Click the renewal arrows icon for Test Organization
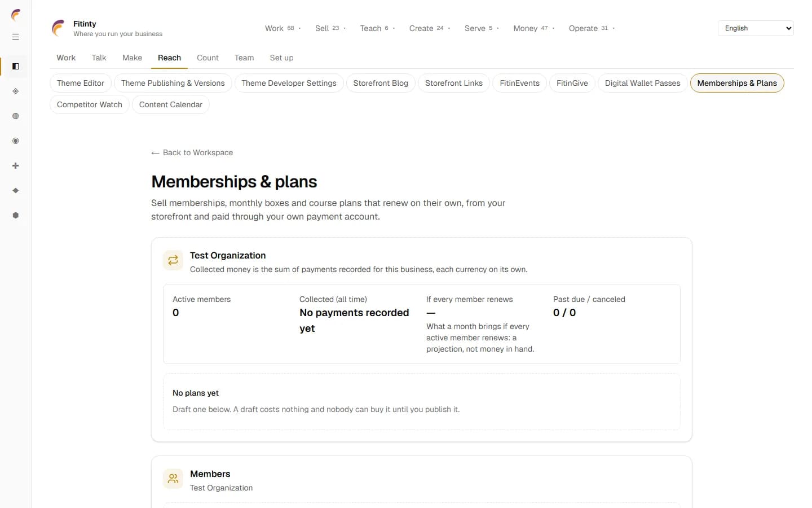The width and height of the screenshot is (812, 508). (173, 260)
